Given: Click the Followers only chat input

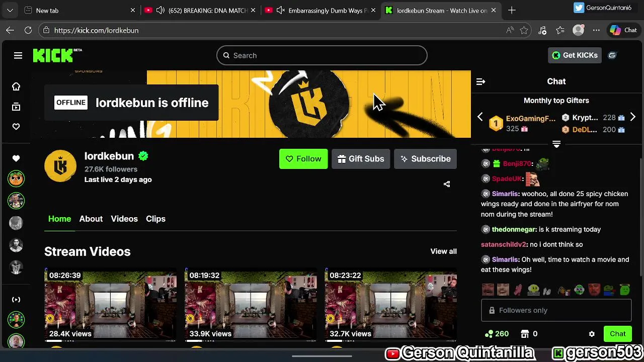Looking at the screenshot, I should click(x=556, y=310).
